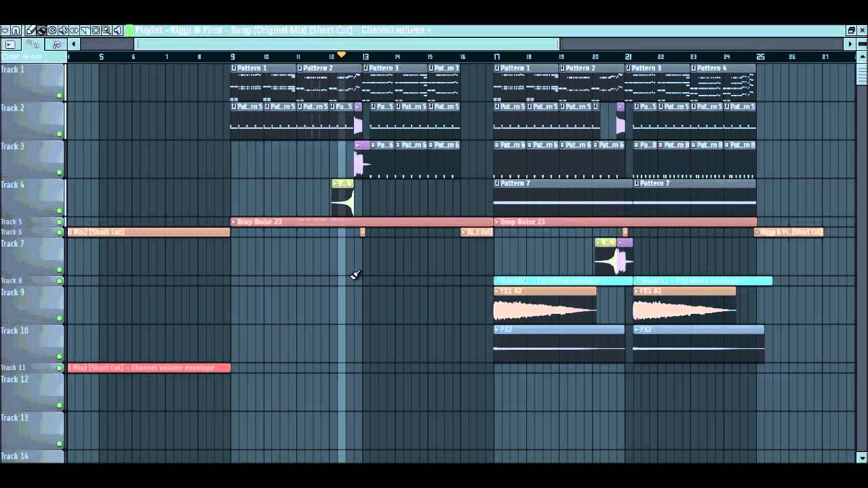Viewport: 868px width, 488px height.
Task: Switch to the automation clips source tab
Action: coord(33,44)
